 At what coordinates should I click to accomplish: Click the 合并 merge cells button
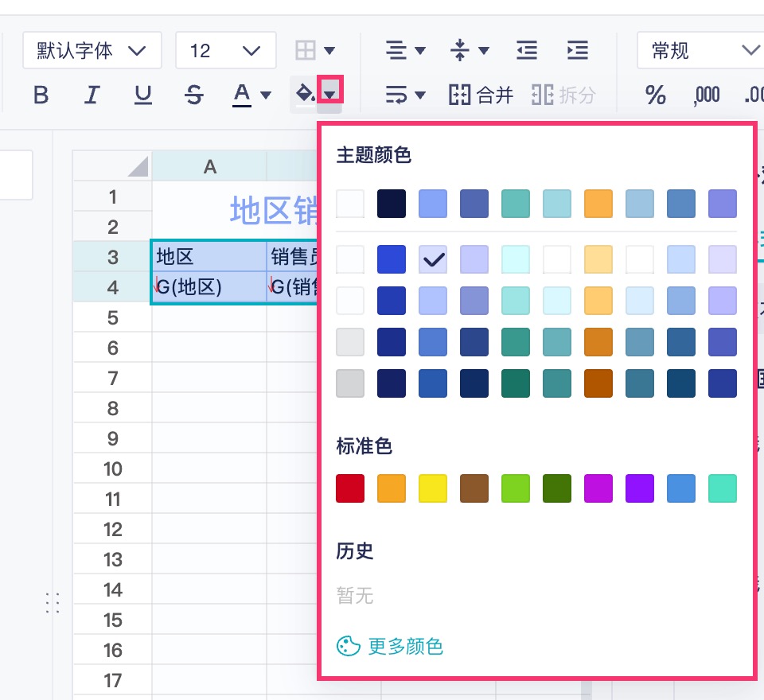[x=481, y=95]
